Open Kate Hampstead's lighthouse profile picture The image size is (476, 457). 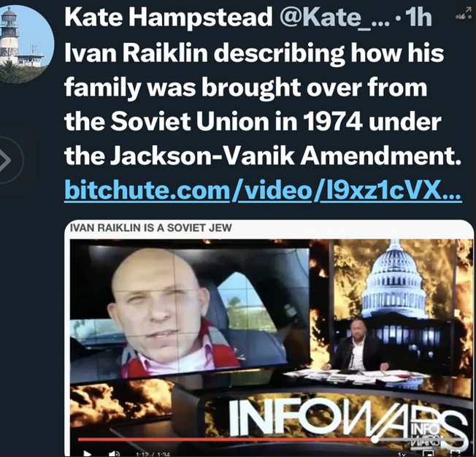pyautogui.click(x=26, y=44)
